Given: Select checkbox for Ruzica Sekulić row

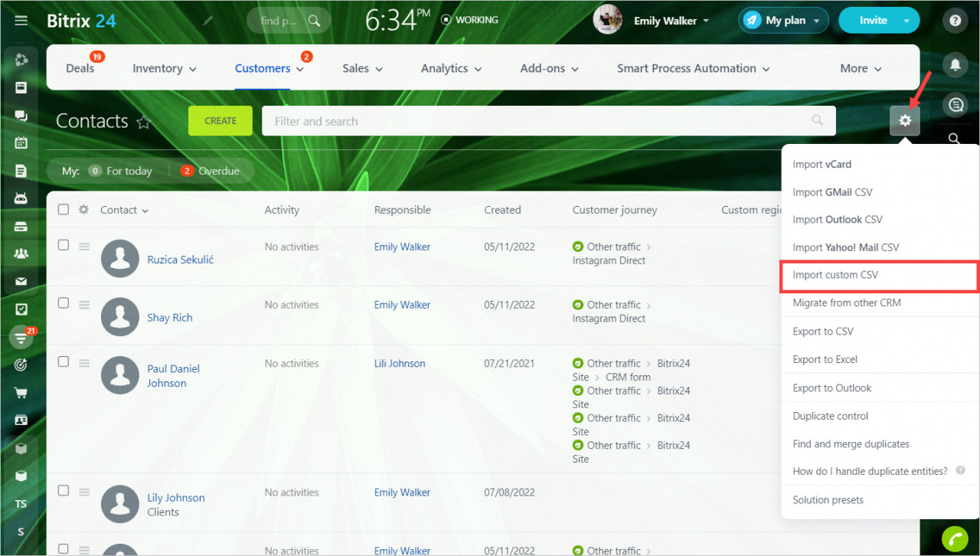Looking at the screenshot, I should click(x=64, y=245).
